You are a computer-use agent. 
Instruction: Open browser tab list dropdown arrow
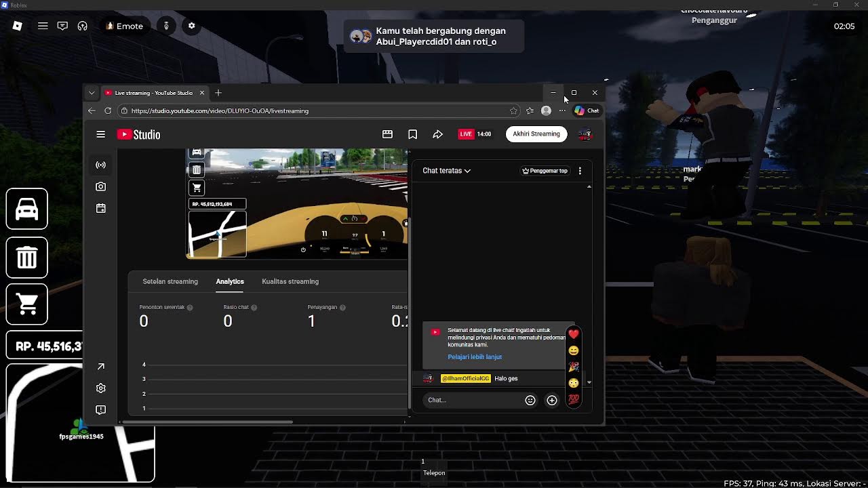pyautogui.click(x=92, y=93)
